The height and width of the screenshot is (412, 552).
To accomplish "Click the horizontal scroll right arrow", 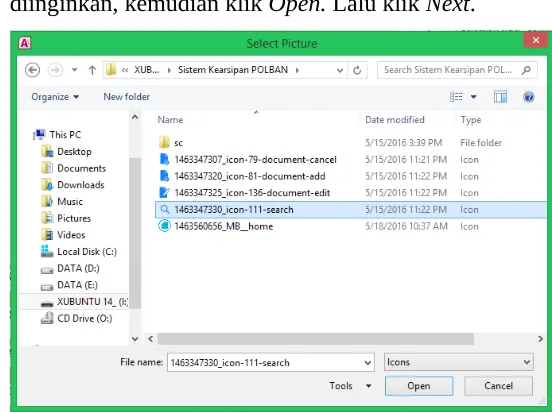I will point(540,339).
